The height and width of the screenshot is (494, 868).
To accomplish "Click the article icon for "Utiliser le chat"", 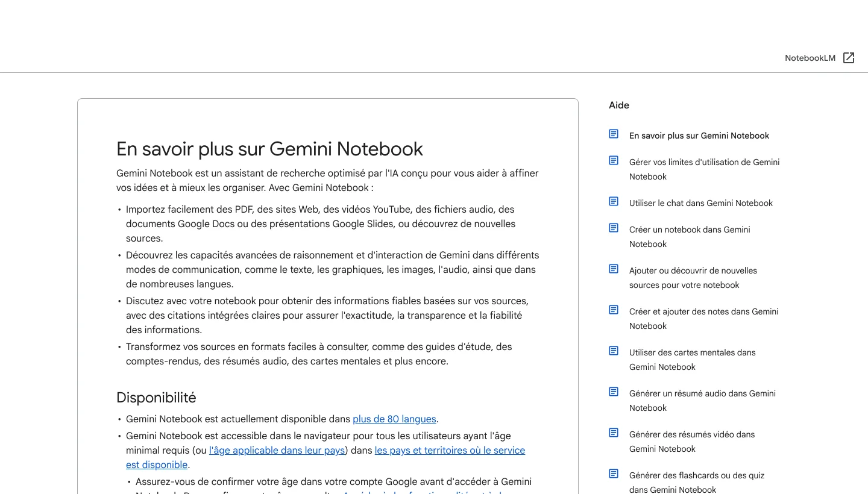I will tap(614, 201).
